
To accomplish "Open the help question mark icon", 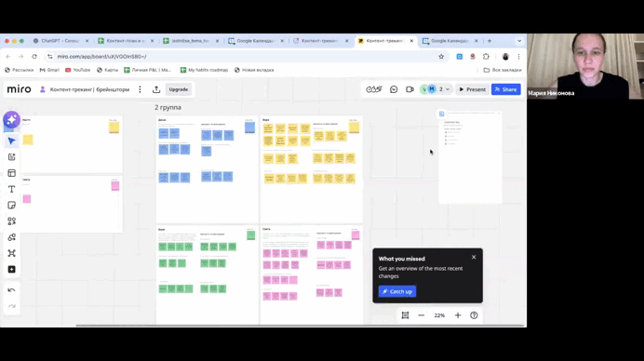I will (x=474, y=315).
